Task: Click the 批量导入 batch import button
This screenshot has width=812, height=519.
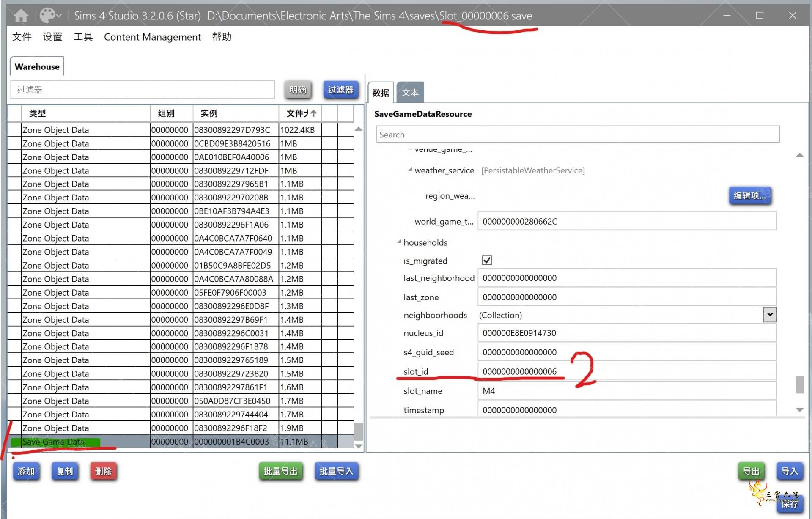Action: click(336, 471)
